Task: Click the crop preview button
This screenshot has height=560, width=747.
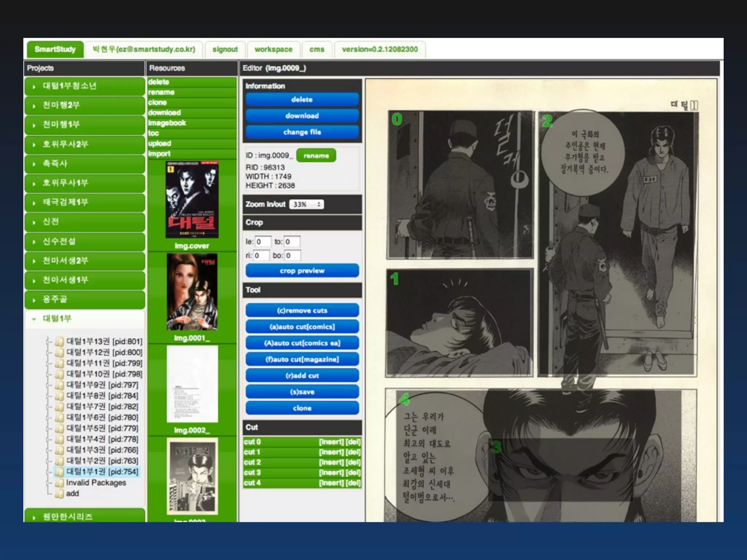Action: click(x=302, y=271)
